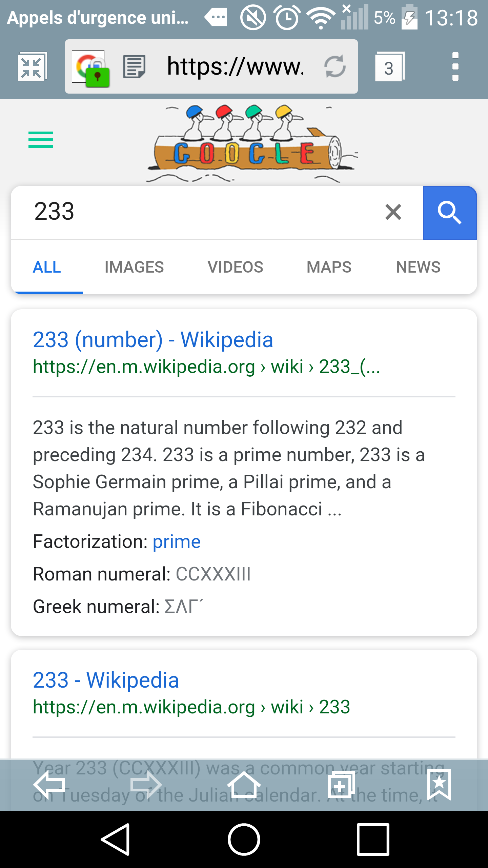Switch to the Images tab
488x868 pixels.
(x=134, y=267)
